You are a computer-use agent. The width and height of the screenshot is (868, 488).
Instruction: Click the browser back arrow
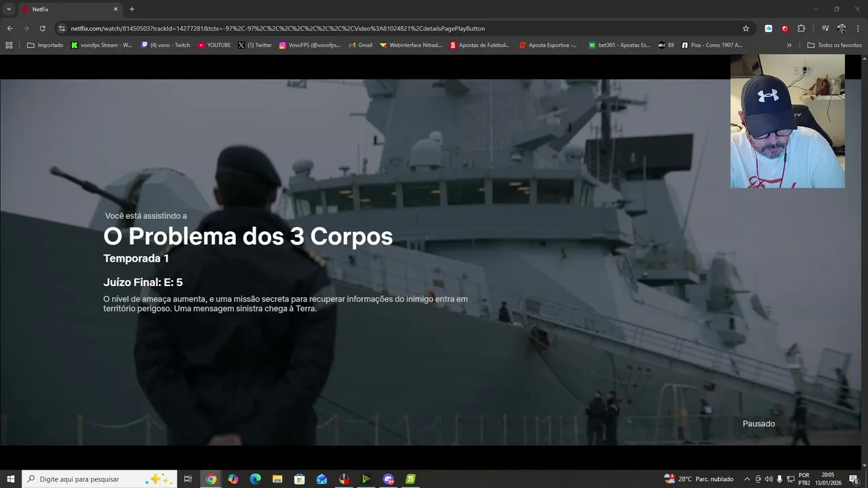pyautogui.click(x=9, y=28)
